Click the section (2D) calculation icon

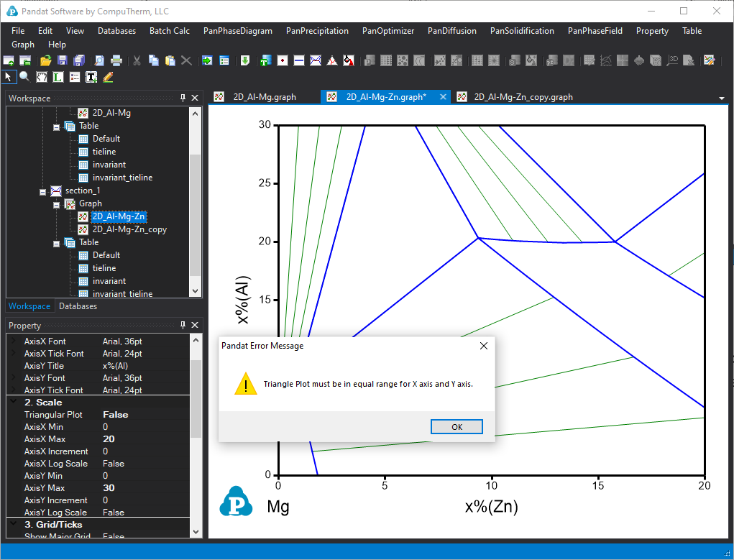pyautogui.click(x=316, y=60)
